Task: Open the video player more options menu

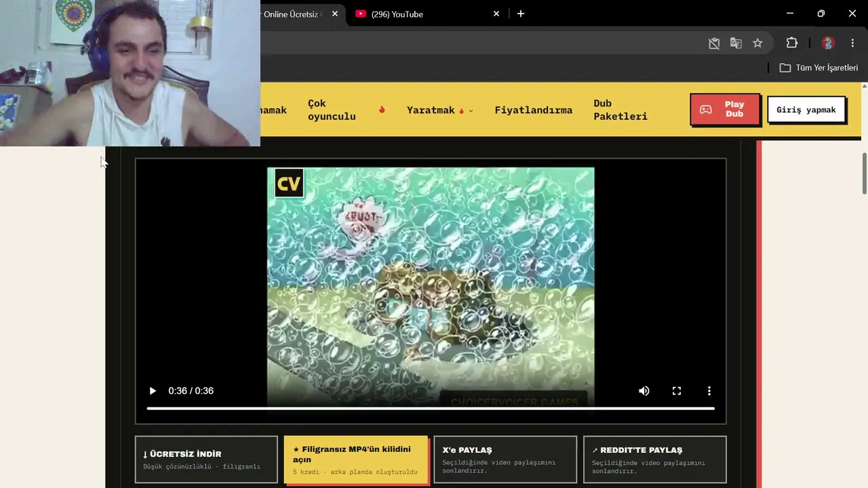Action: coord(709,391)
